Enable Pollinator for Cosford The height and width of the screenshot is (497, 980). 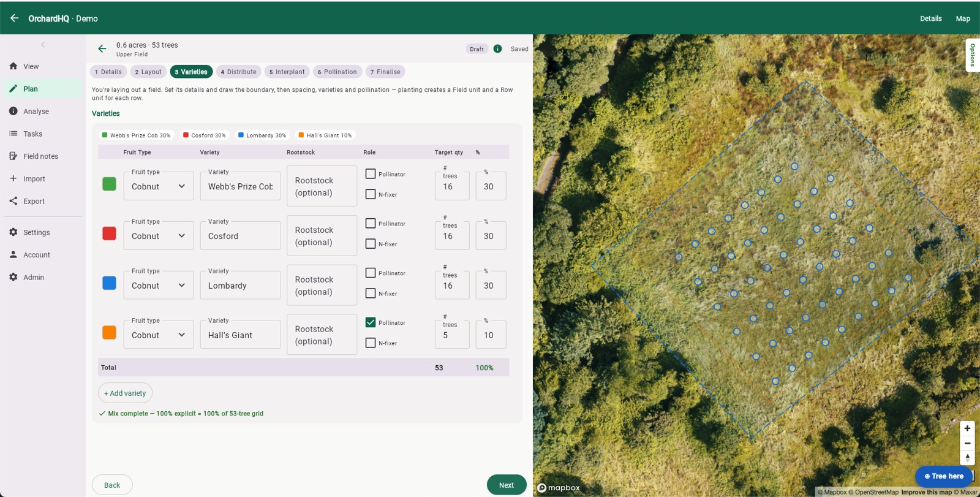(371, 224)
